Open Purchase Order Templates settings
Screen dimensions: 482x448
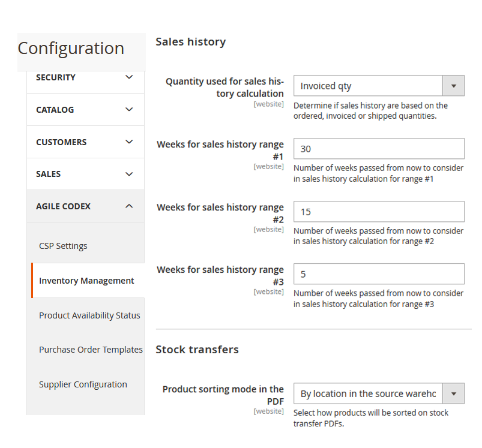click(91, 350)
